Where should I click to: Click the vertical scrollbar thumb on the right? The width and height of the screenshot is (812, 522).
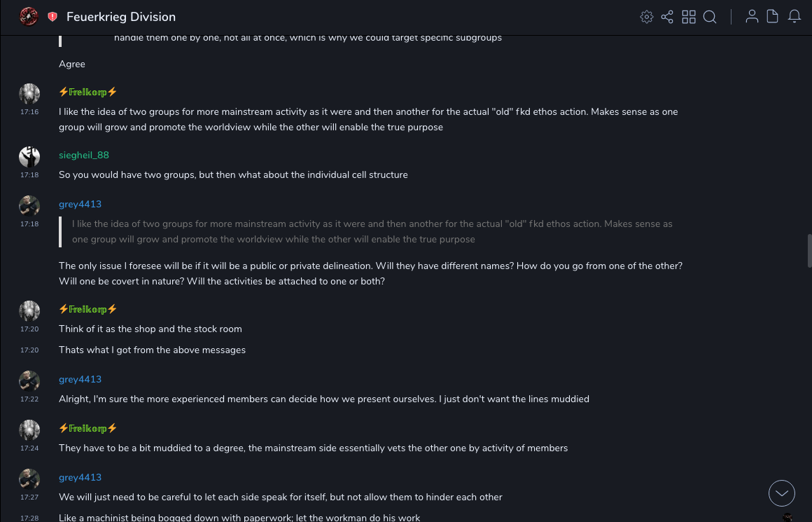tap(809, 250)
